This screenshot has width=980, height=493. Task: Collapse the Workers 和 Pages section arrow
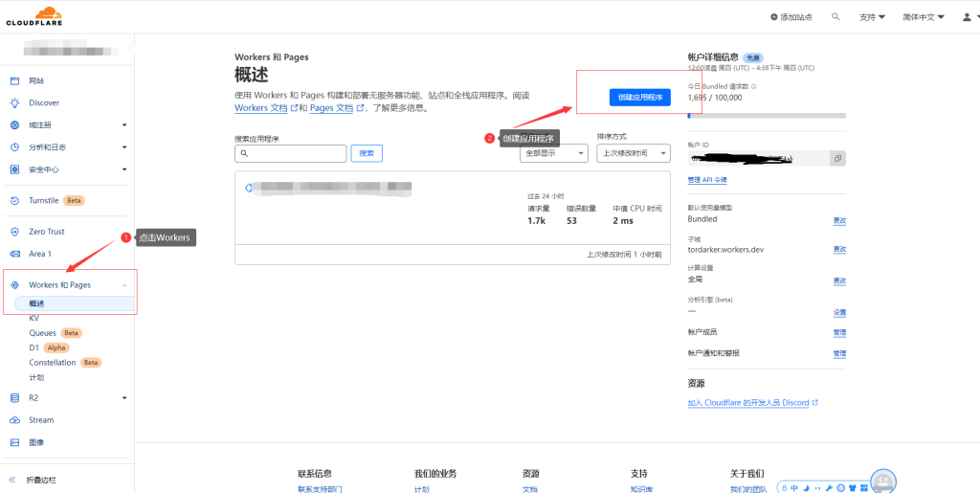click(124, 285)
